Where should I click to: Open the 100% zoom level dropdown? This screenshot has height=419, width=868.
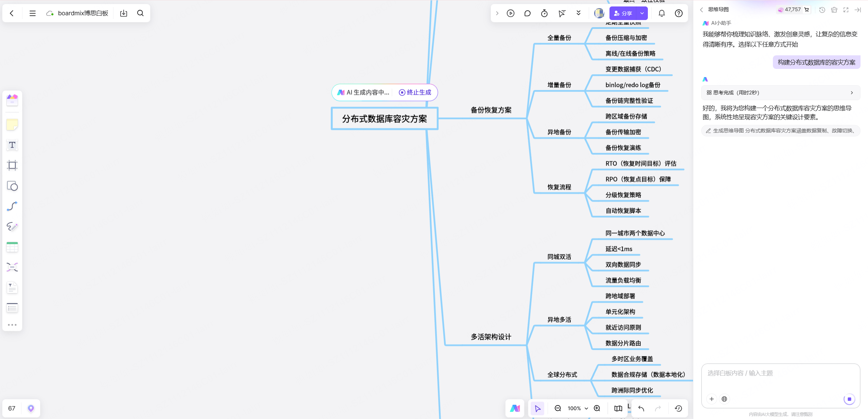pos(578,408)
